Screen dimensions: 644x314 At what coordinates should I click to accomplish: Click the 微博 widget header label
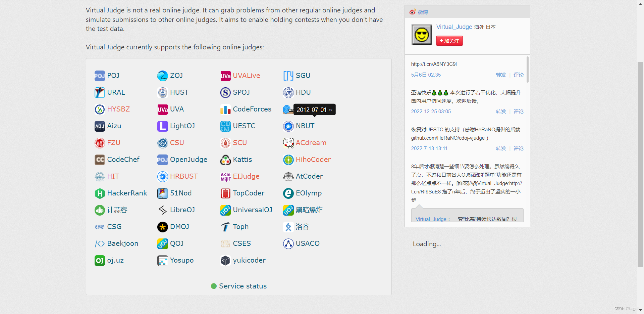[x=423, y=12]
